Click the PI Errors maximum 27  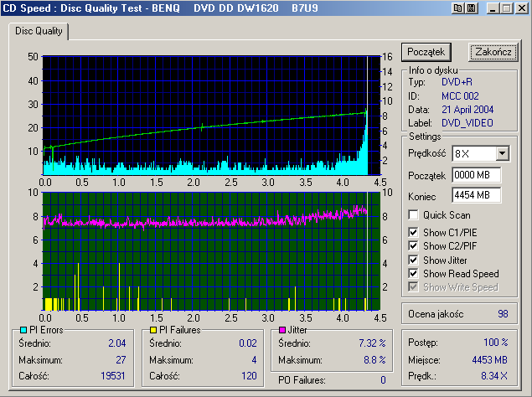click(121, 359)
